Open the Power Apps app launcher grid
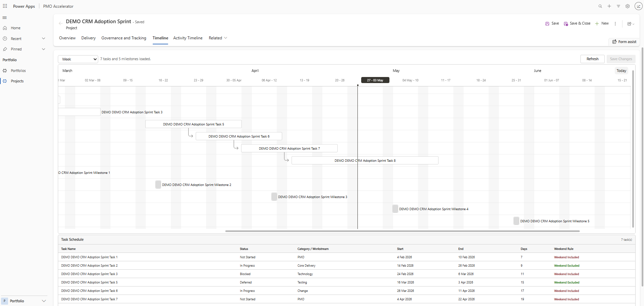This screenshot has width=644, height=306. (x=5, y=6)
